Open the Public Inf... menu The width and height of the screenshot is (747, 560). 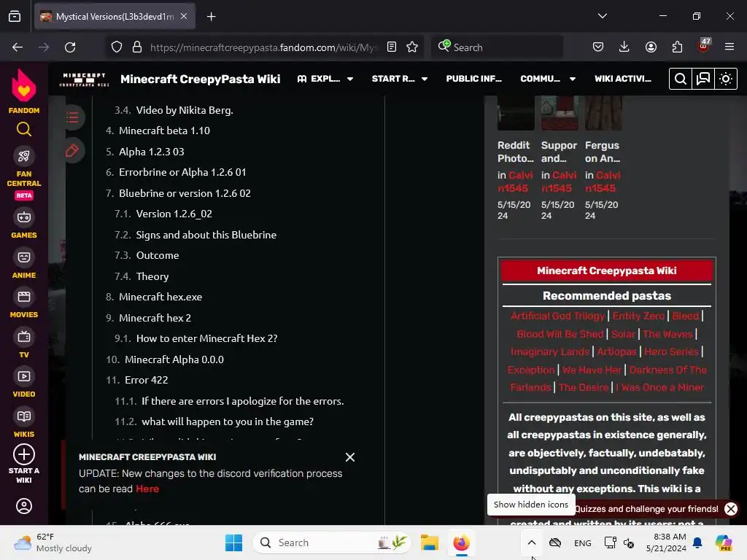point(474,79)
